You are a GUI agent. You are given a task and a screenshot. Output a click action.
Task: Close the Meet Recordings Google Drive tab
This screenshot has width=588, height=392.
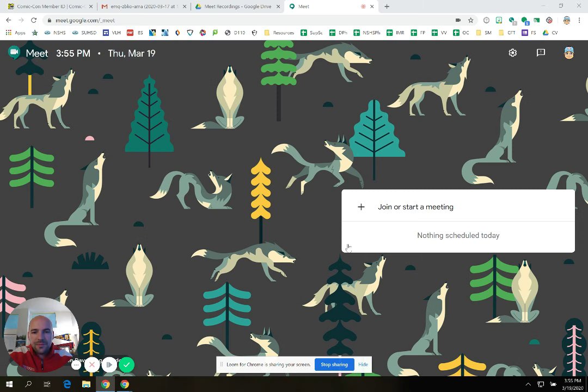coord(278,7)
